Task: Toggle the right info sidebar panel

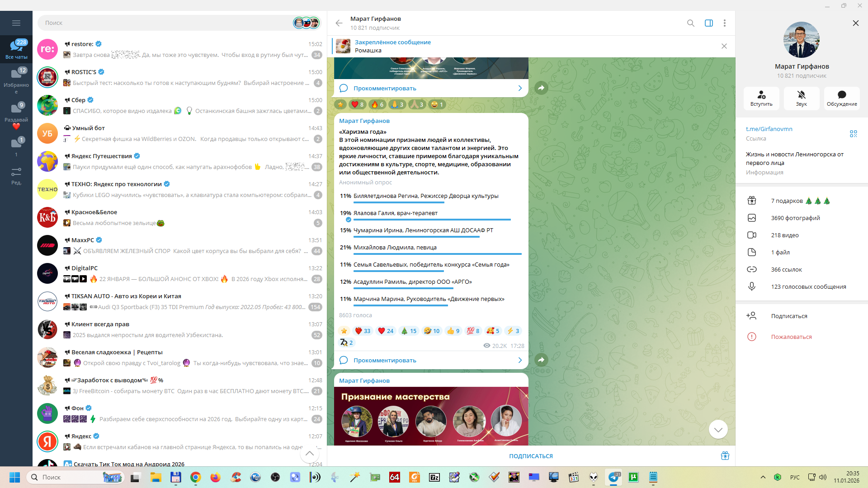Action: pyautogui.click(x=708, y=23)
